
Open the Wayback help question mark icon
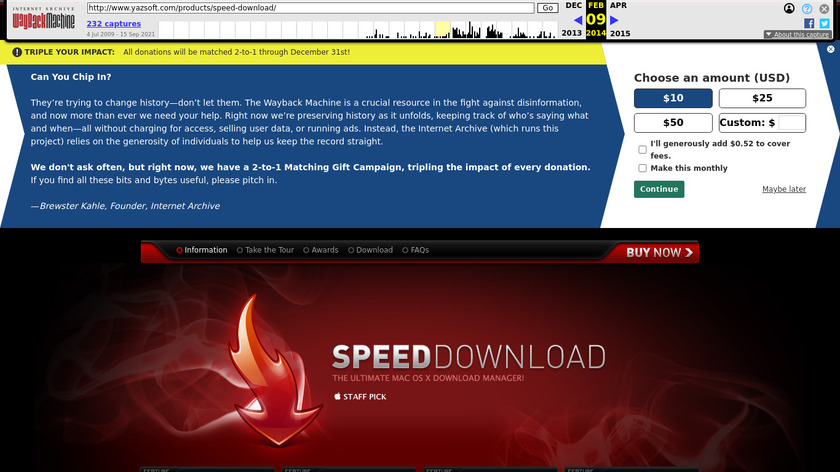click(x=807, y=9)
